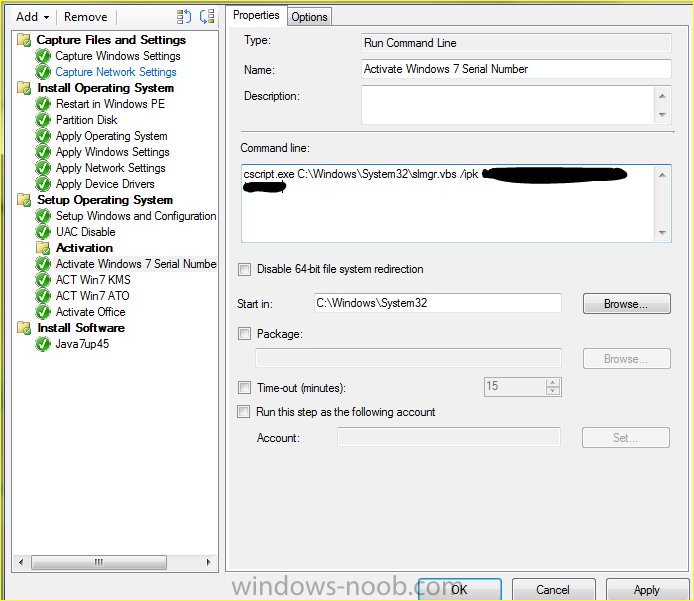Click green check icon beside Capture Windows Settings
This screenshot has height=601, width=694.
pyautogui.click(x=43, y=56)
